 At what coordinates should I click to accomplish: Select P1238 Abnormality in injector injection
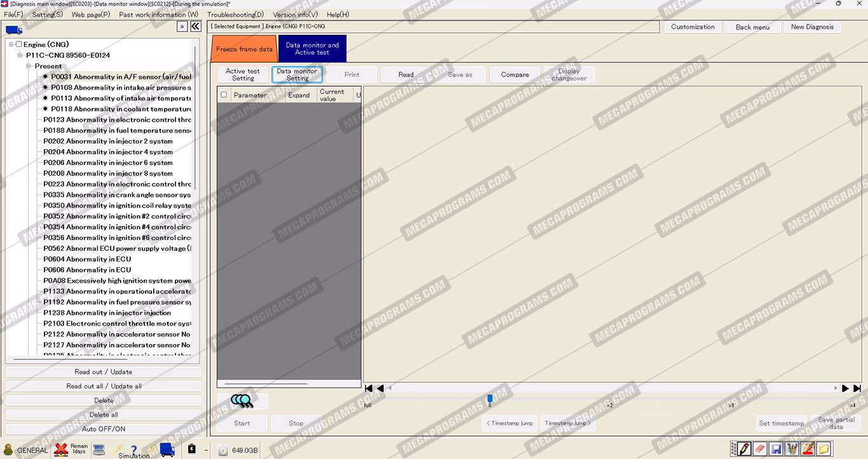click(107, 312)
